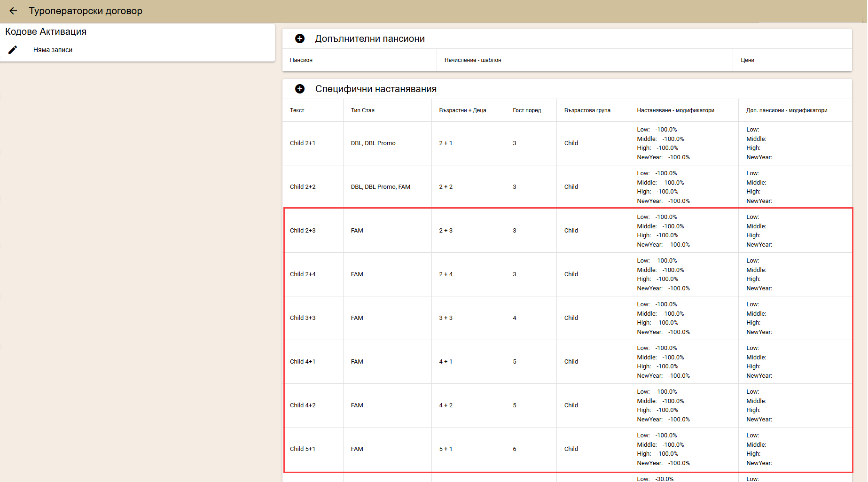Viewport: 868px width, 482px height.
Task: Open the Child 2+2 row
Action: [567, 187]
